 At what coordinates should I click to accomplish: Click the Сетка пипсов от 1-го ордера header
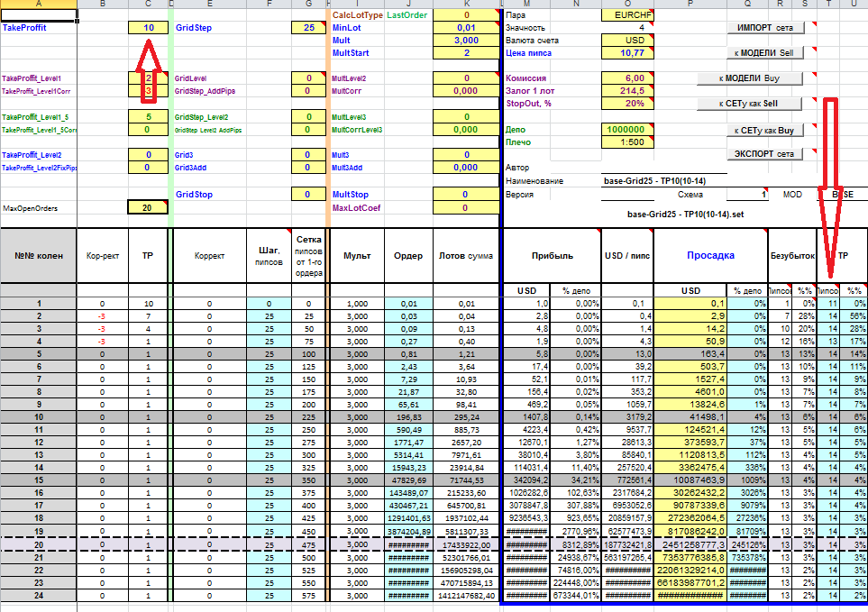309,256
